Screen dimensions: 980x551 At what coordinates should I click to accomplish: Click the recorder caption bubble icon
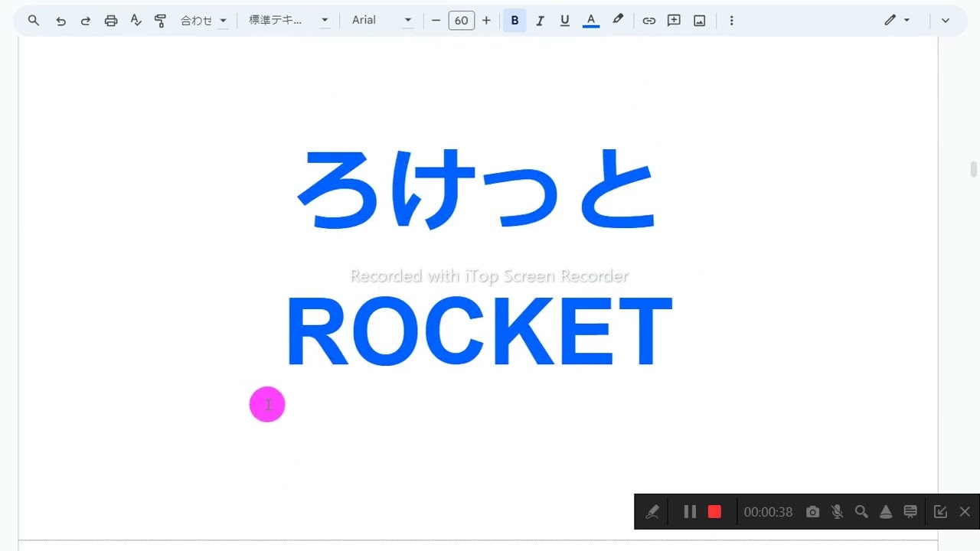(x=910, y=512)
